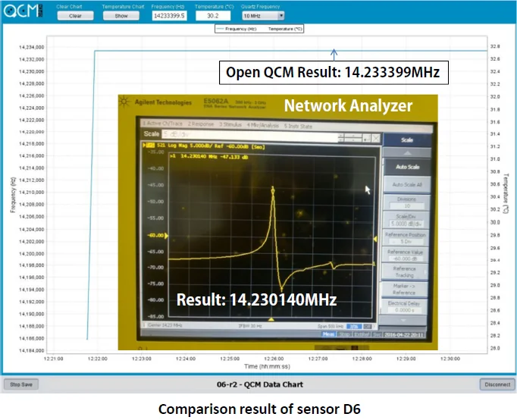
Task: Click the S21 Log Mag trace header
Action: tap(205, 146)
